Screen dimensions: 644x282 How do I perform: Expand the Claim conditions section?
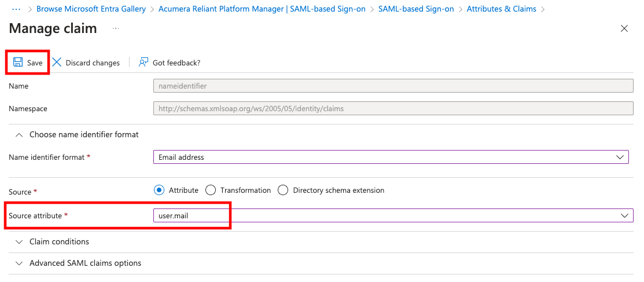click(19, 241)
